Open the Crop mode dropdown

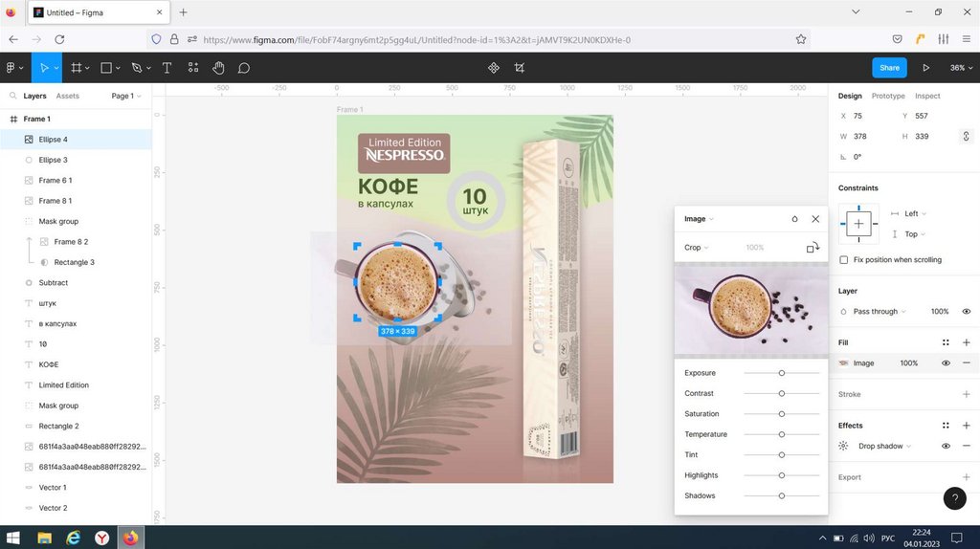(697, 248)
